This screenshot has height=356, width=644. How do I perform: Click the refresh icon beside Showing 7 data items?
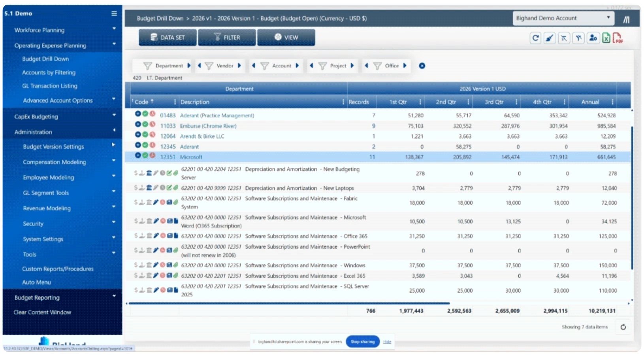click(x=623, y=327)
